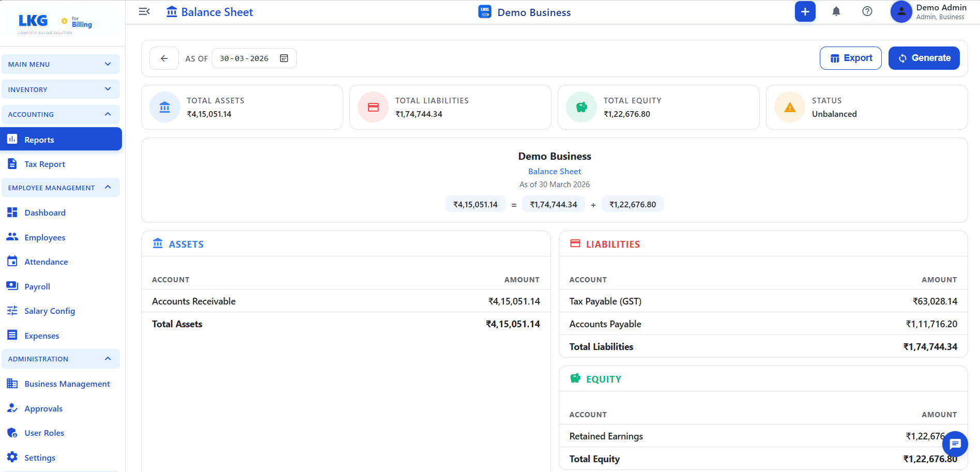
Task: Click the Tax Report document icon
Action: coord(12,164)
